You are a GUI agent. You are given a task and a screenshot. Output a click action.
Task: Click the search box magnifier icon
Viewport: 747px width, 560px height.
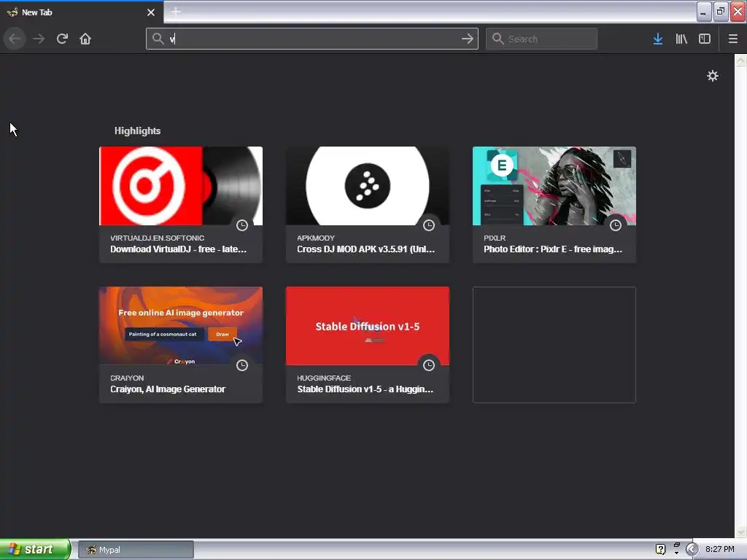coord(498,39)
